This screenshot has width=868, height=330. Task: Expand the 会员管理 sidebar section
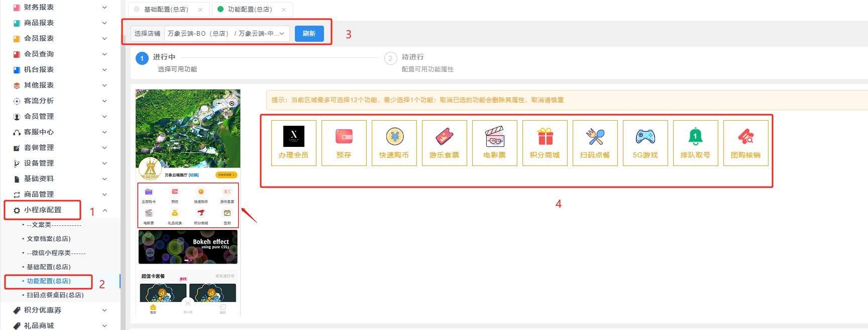pyautogui.click(x=60, y=116)
